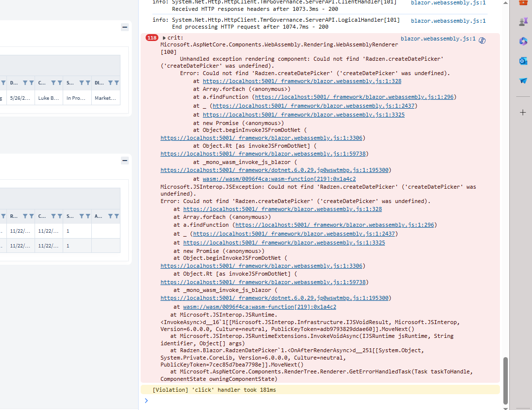The height and width of the screenshot is (410, 532).
Task: Click the Copilot explain-error icon beside crit message
Action: tap(482, 41)
